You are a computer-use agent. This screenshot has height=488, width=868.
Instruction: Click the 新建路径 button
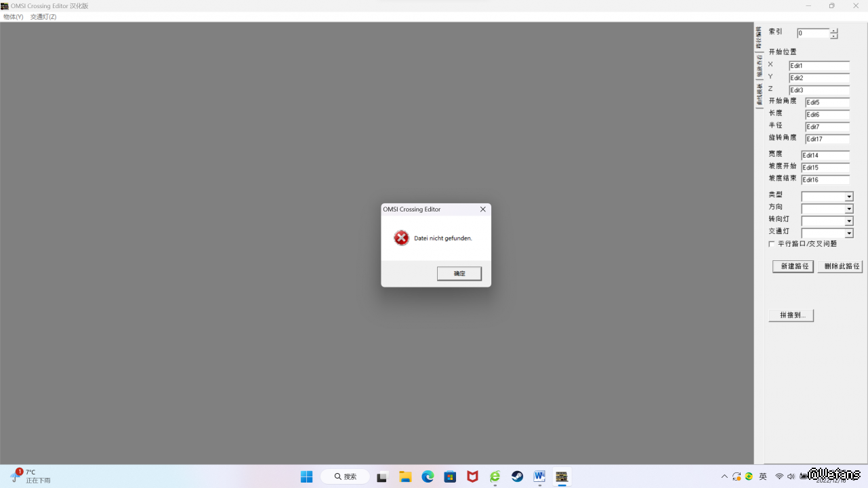[793, 266]
